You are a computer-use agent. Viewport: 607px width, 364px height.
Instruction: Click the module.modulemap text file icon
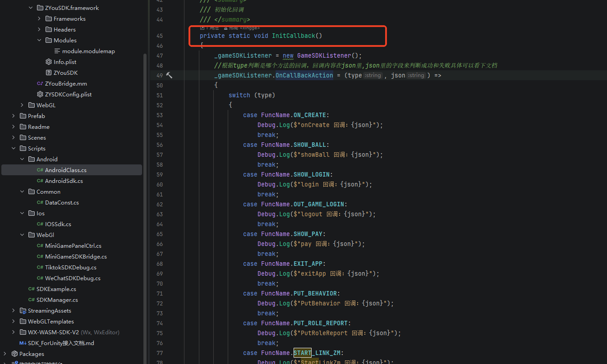pyautogui.click(x=57, y=51)
